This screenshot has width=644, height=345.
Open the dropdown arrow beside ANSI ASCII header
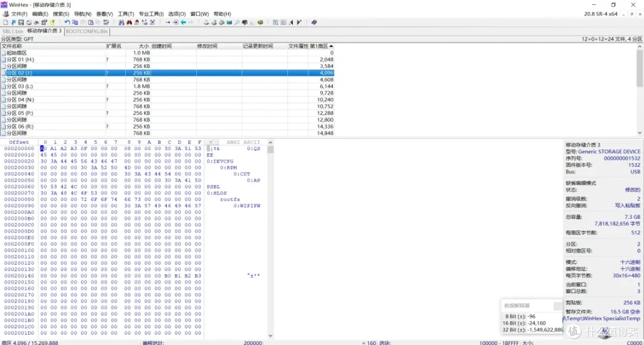[x=210, y=142]
